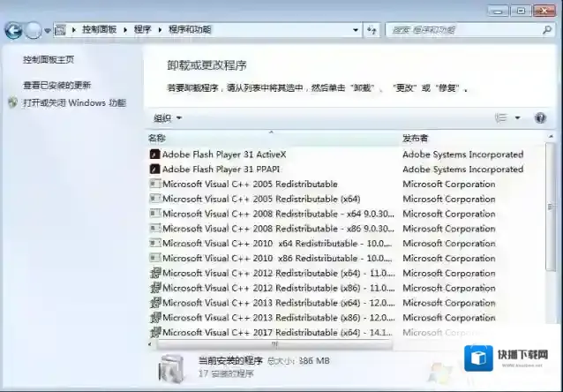Open the 组织 dropdown menu
This screenshot has width=563, height=392.
[x=168, y=117]
